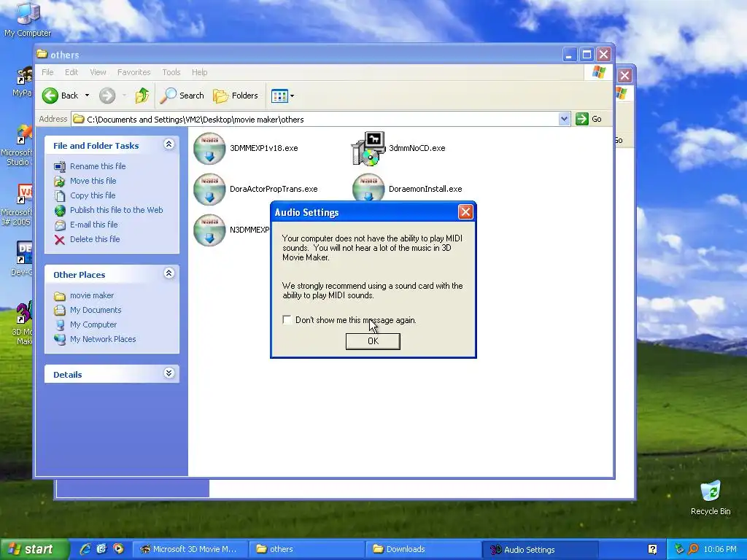This screenshot has width=747, height=560.
Task: Select the N3DMMEXP file icon
Action: [x=209, y=230]
